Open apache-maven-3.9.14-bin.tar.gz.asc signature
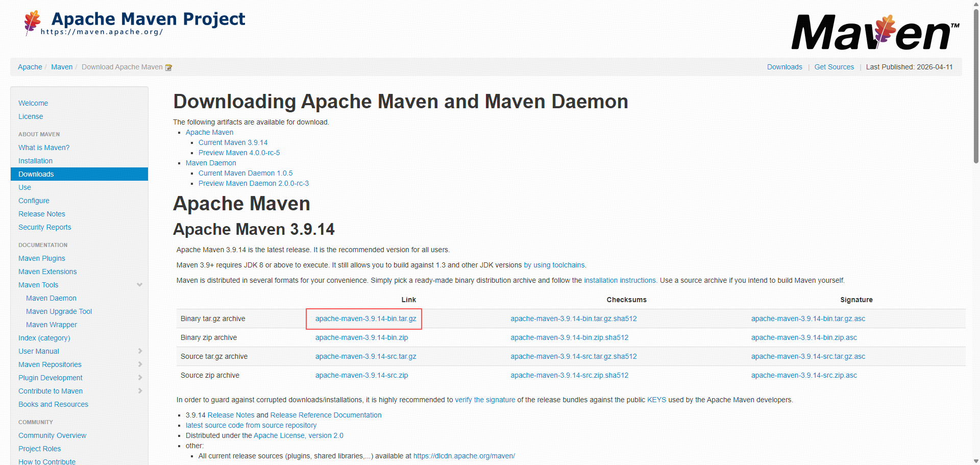This screenshot has height=465, width=980. pyautogui.click(x=808, y=319)
